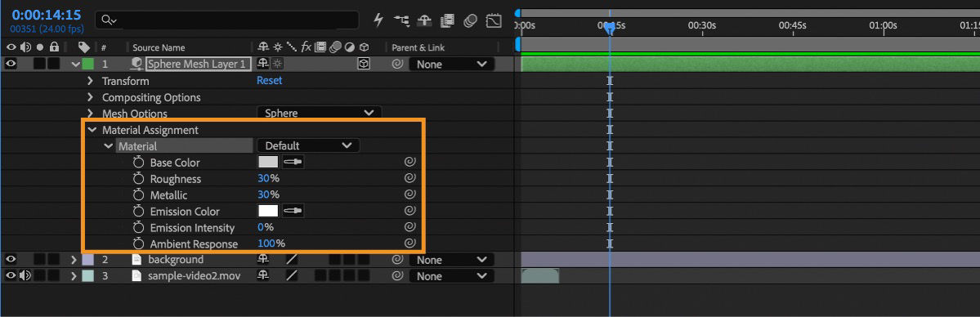Open the Default material dropdown

[x=308, y=145]
